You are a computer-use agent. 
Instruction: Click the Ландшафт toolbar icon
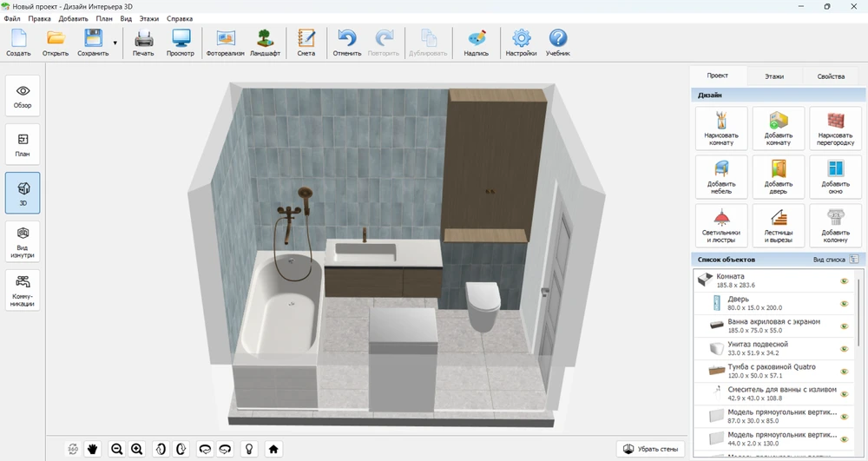(x=265, y=43)
